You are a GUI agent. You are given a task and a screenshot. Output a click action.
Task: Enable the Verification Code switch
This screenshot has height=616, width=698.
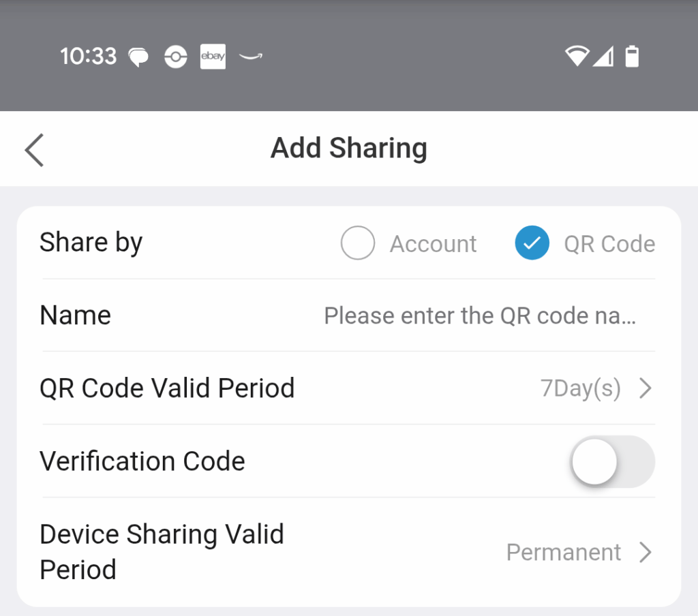tap(612, 461)
